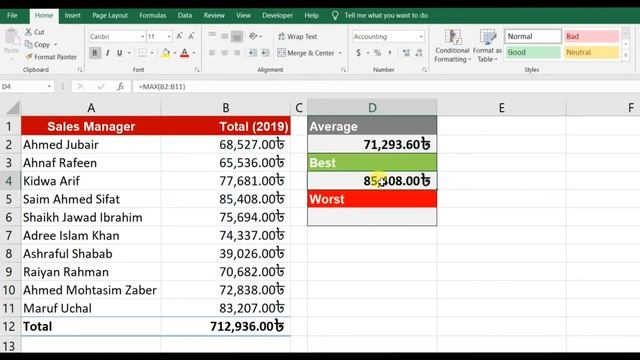Select Middle Align icon
The height and width of the screenshot is (360, 640).
(x=224, y=36)
